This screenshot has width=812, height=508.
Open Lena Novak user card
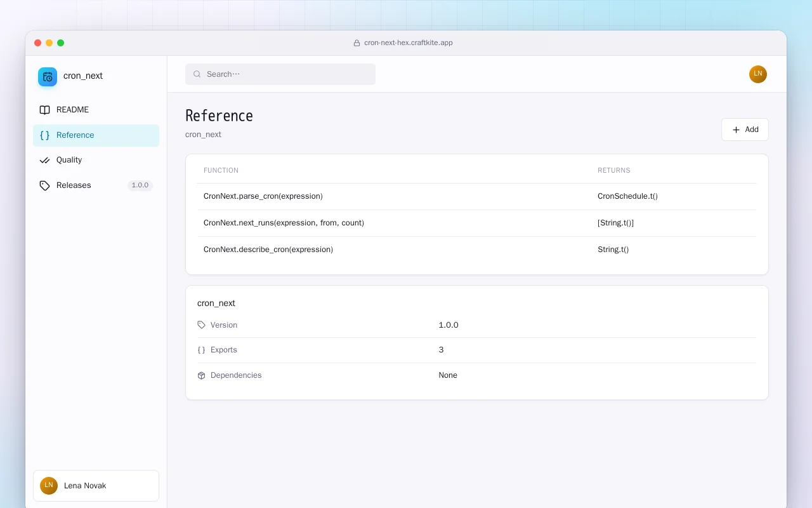pyautogui.click(x=96, y=486)
